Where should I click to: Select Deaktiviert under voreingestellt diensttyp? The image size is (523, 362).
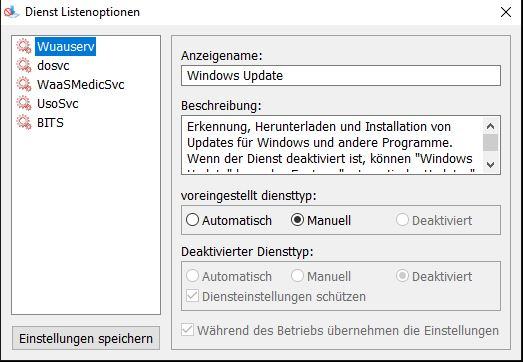coord(434,220)
